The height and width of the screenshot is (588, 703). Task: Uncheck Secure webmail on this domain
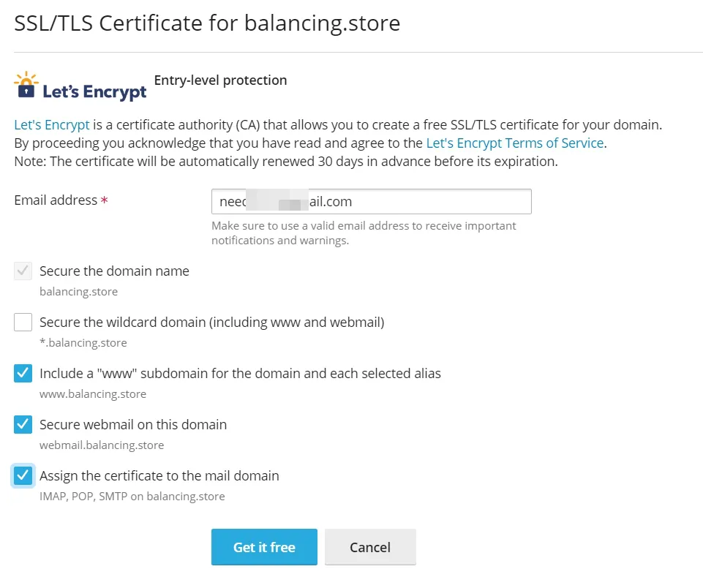(x=23, y=424)
